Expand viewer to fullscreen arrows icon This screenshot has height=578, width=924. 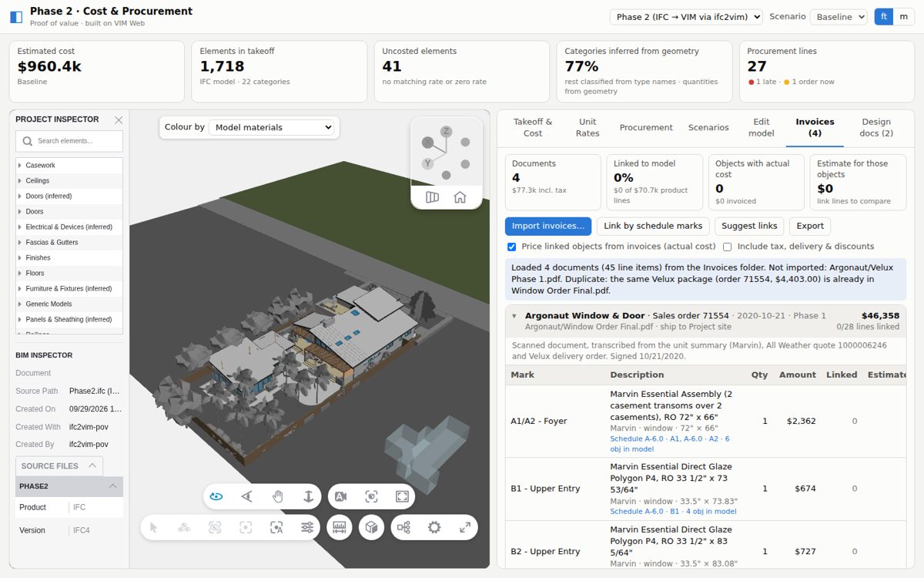point(465,527)
